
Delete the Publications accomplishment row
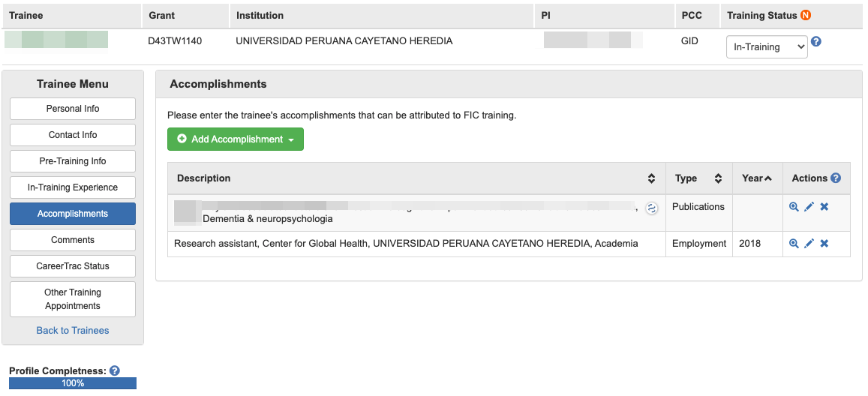[824, 207]
